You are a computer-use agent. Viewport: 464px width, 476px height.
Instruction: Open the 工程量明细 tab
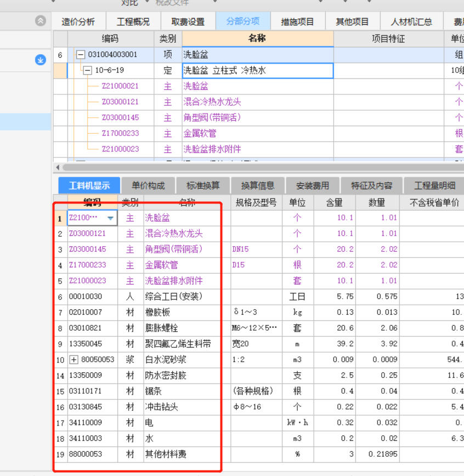point(434,185)
